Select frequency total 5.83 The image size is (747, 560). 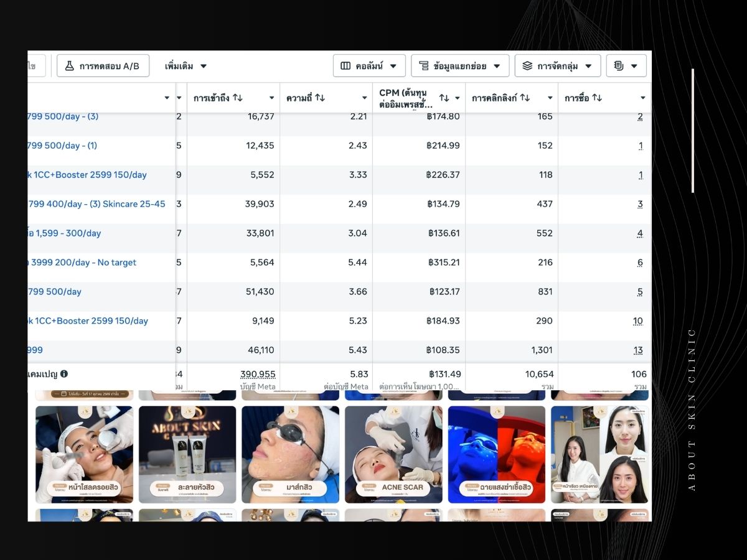click(x=359, y=374)
